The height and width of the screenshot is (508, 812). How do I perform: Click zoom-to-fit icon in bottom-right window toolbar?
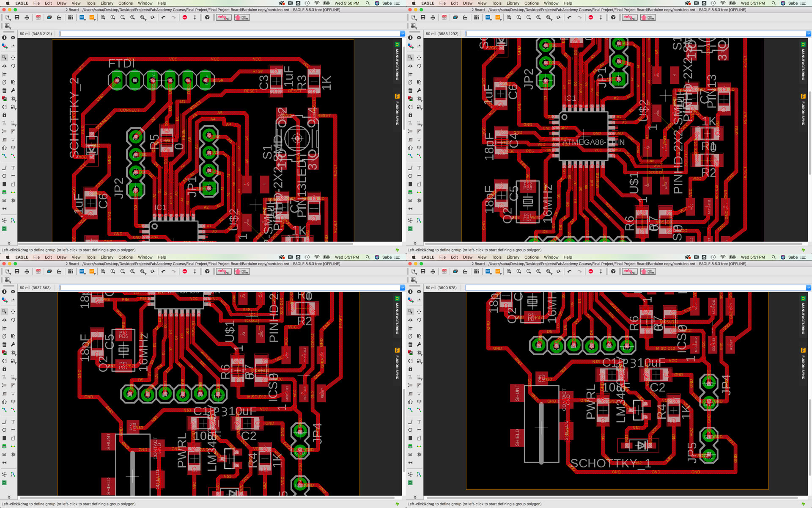pyautogui.click(x=509, y=271)
